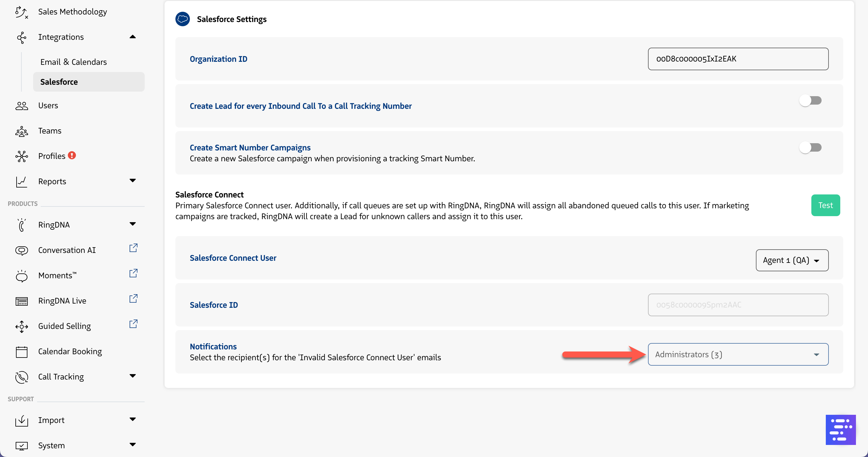Click the Sales Methodology icon
Screen dimensions: 868x457
tap(22, 11)
